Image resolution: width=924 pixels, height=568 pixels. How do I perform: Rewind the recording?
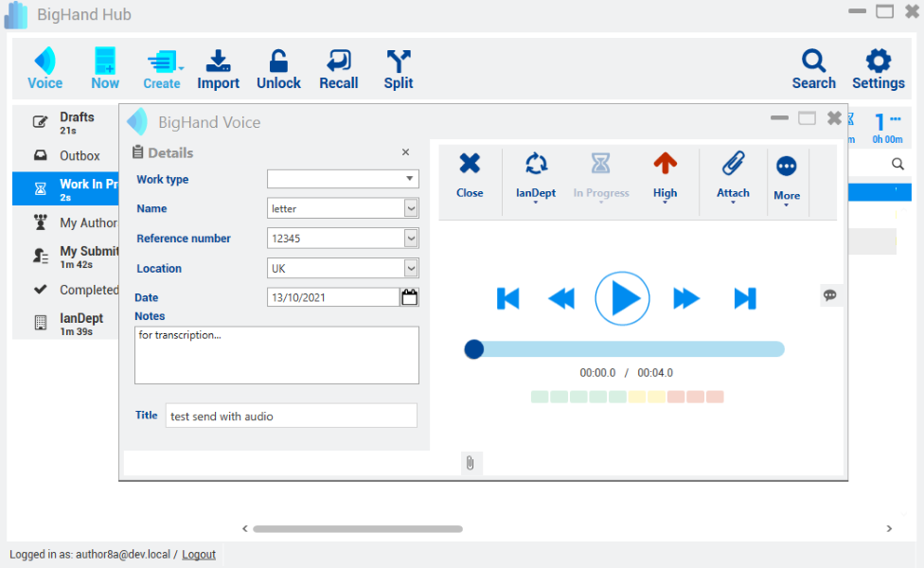pyautogui.click(x=561, y=298)
